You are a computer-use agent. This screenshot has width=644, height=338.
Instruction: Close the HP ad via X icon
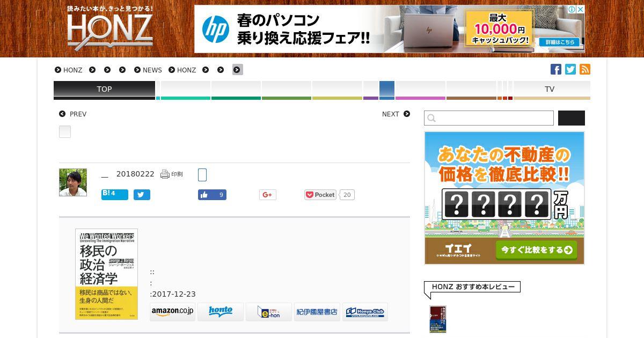[x=580, y=9]
